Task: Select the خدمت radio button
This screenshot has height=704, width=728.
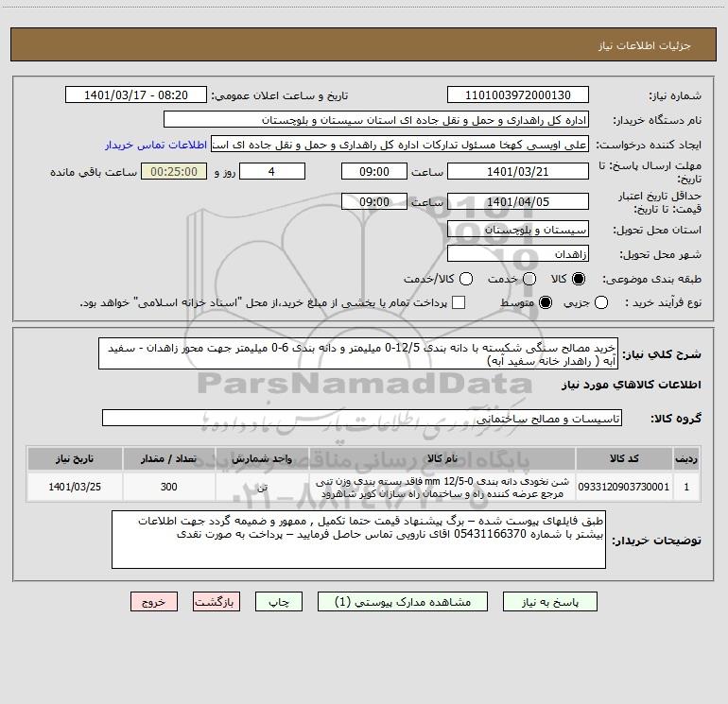Action: pyautogui.click(x=529, y=279)
